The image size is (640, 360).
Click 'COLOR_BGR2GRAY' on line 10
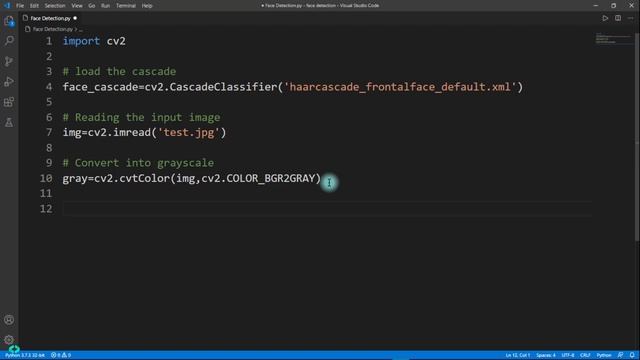[x=271, y=178]
